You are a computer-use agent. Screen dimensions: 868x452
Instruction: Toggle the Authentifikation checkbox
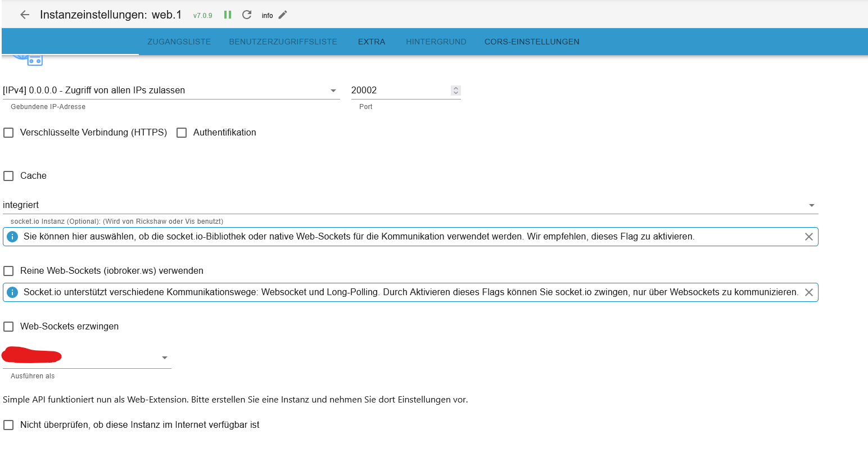tap(182, 133)
